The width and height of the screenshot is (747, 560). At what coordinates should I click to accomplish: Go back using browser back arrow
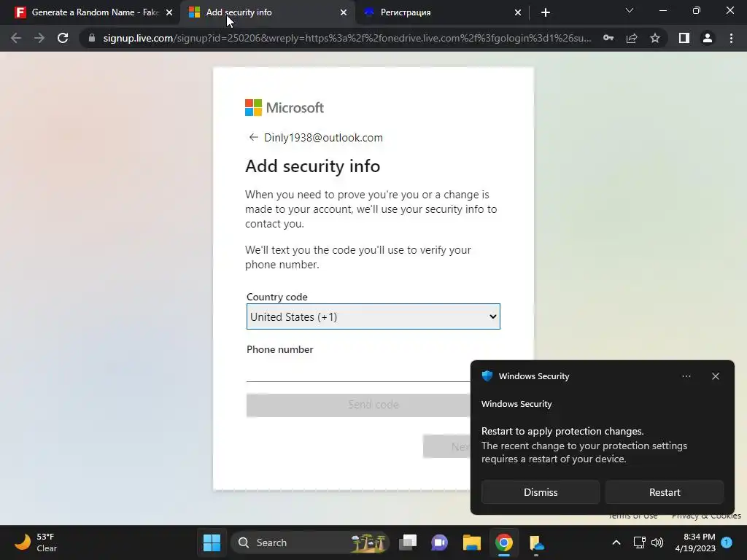pyautogui.click(x=16, y=38)
